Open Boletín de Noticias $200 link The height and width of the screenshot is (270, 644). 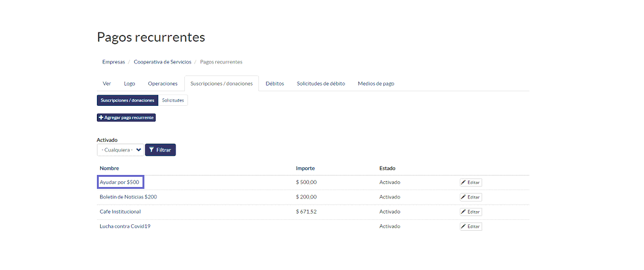click(x=128, y=197)
